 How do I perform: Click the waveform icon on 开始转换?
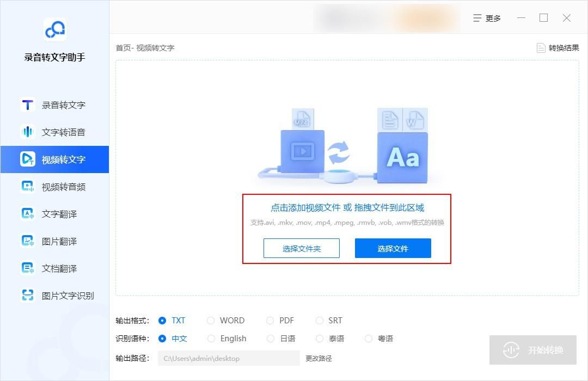(x=511, y=350)
